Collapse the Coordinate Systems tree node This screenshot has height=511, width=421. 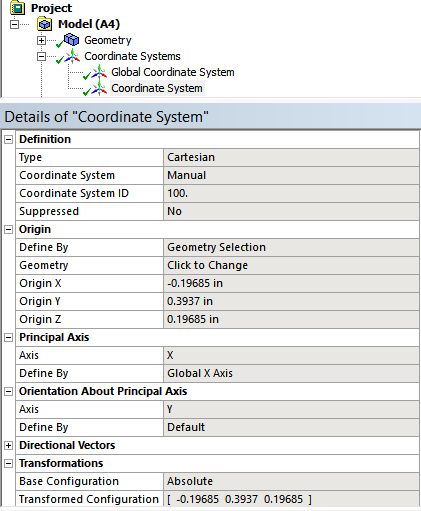tap(41, 56)
